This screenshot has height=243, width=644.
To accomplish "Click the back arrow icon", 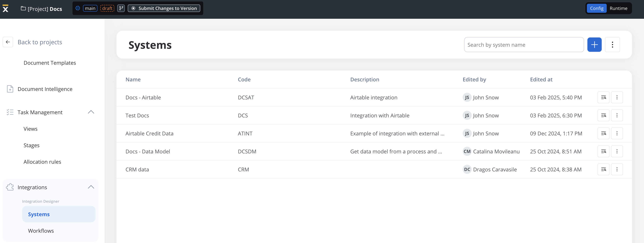I will tap(8, 42).
